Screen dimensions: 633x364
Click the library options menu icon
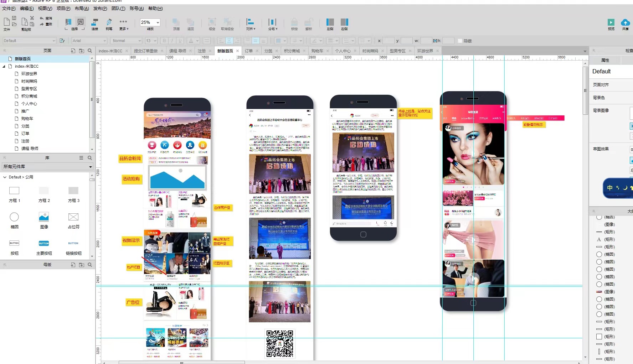pyautogui.click(x=81, y=158)
